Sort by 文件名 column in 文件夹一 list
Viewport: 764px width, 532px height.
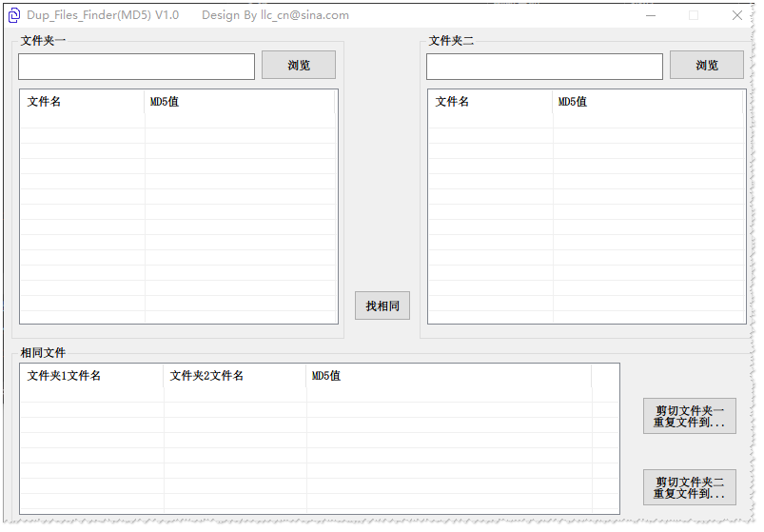[x=83, y=102]
